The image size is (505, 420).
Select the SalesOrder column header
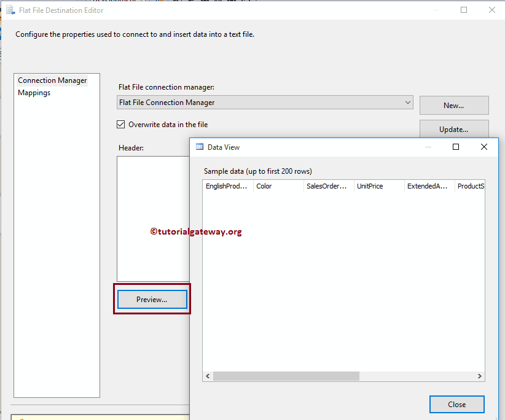pos(327,185)
